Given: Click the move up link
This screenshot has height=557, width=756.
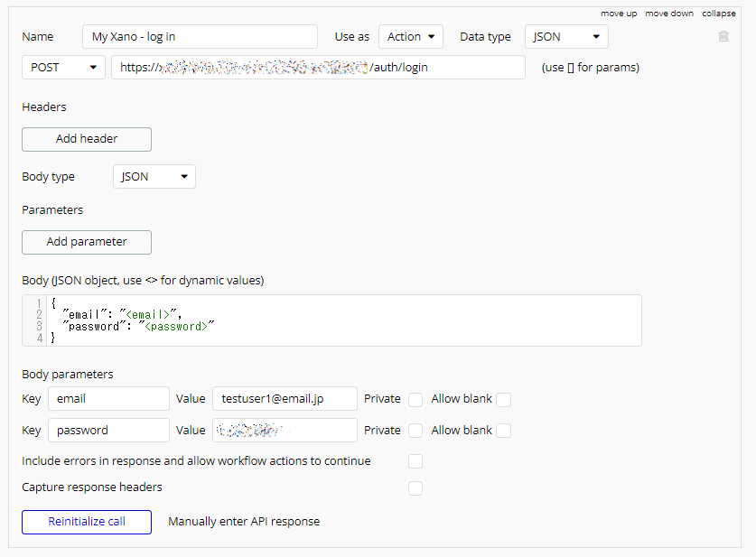Looking at the screenshot, I should [x=619, y=14].
